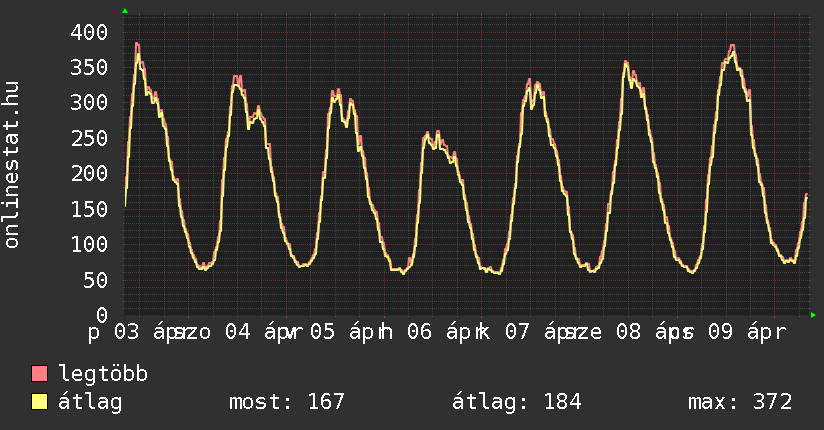Select the legtöbb legend label
This screenshot has width=824, height=430.
[104, 374]
